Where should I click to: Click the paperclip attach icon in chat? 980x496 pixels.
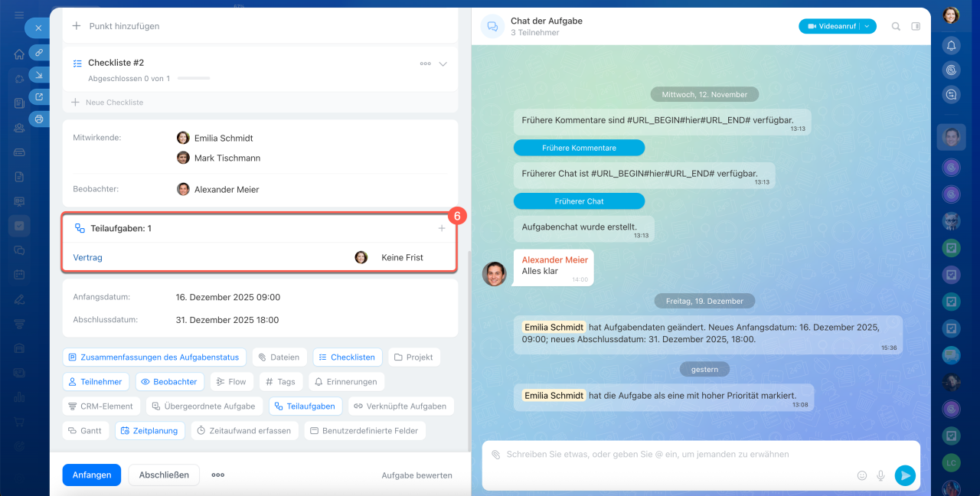pos(495,455)
